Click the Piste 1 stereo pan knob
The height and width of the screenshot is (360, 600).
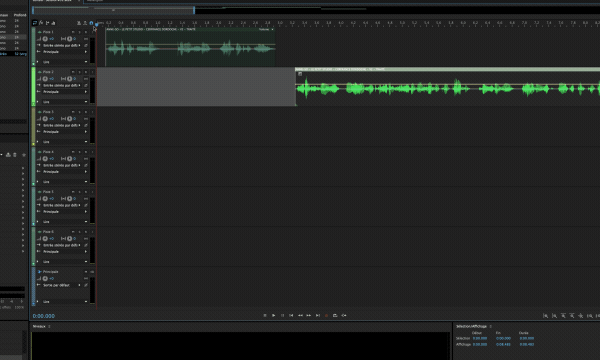[69, 39]
